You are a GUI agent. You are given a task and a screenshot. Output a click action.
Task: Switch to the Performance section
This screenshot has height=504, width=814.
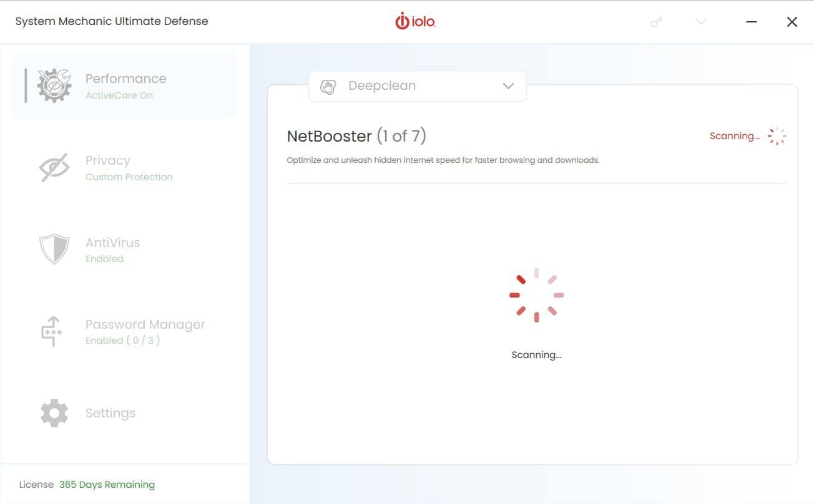click(125, 85)
